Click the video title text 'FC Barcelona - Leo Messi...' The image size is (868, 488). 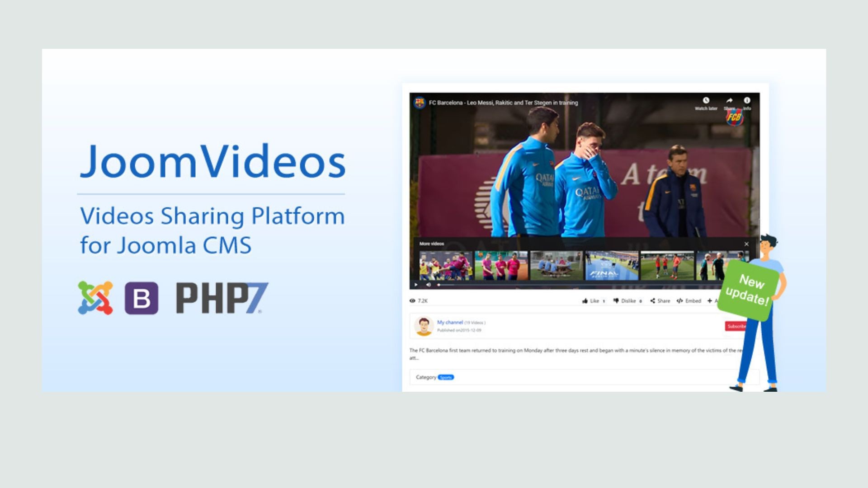click(503, 103)
